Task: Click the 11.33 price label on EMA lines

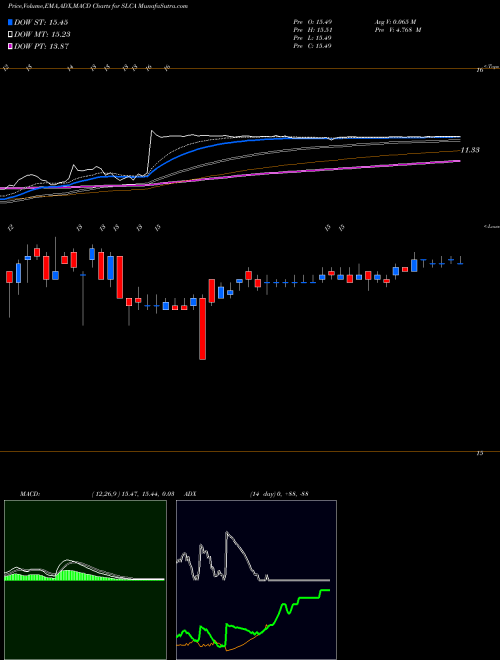Action: [x=470, y=150]
